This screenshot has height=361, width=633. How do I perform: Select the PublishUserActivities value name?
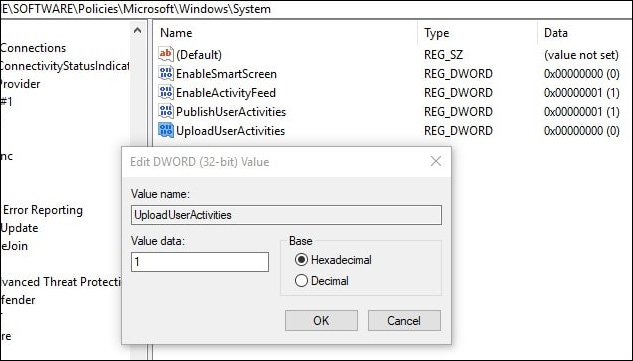pos(231,111)
